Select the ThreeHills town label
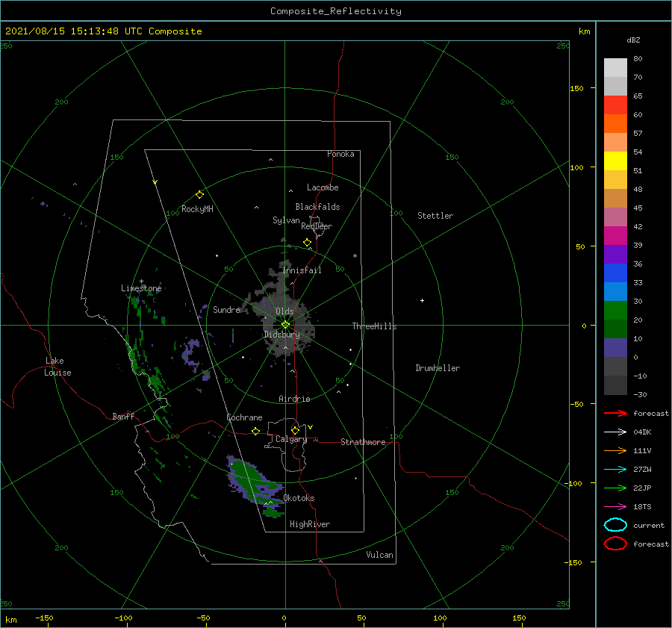672x628 pixels. click(375, 326)
